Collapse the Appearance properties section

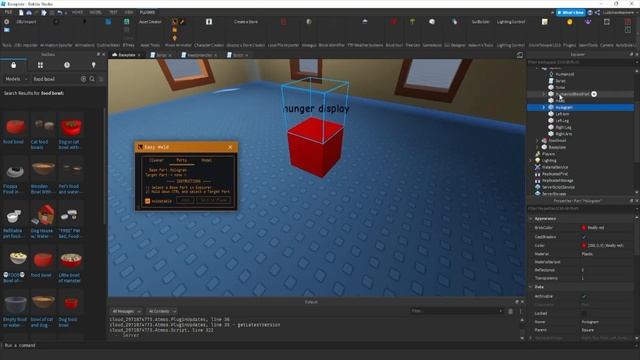click(x=531, y=219)
